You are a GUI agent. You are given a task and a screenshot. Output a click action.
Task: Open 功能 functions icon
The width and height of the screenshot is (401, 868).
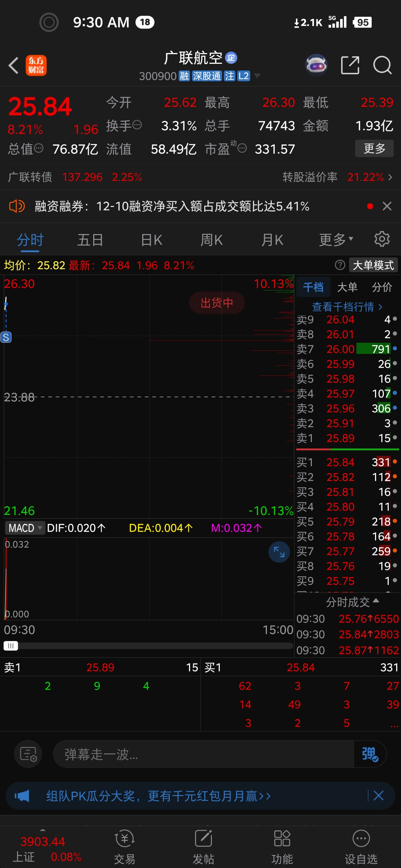(x=282, y=847)
